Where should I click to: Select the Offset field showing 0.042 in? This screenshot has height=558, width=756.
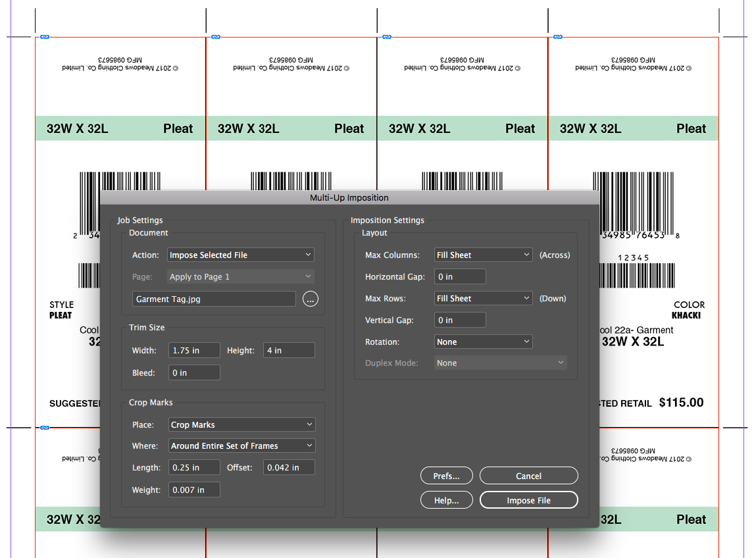click(288, 467)
